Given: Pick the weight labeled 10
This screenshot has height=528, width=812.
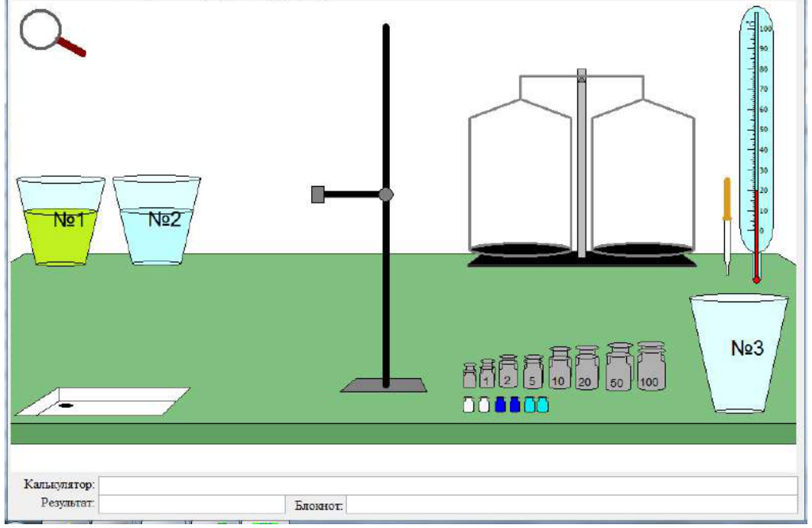Looking at the screenshot, I should tap(559, 368).
